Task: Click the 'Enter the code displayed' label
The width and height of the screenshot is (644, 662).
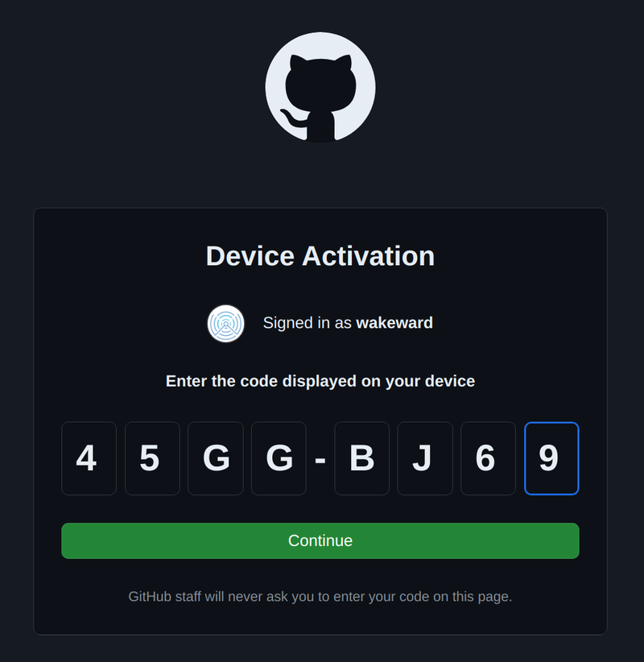Action: tap(320, 381)
